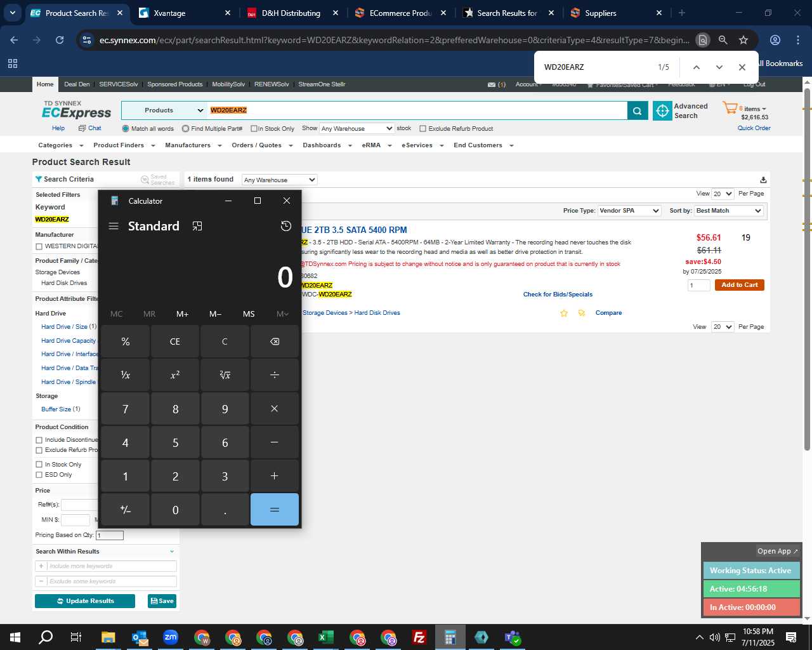
Task: Open Check for Bids/Specials link
Action: pos(558,295)
